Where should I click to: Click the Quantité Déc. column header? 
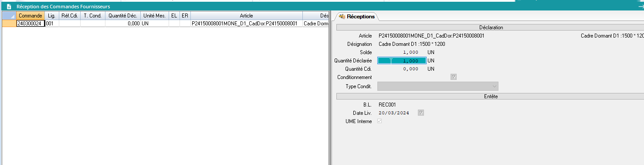[x=122, y=16]
